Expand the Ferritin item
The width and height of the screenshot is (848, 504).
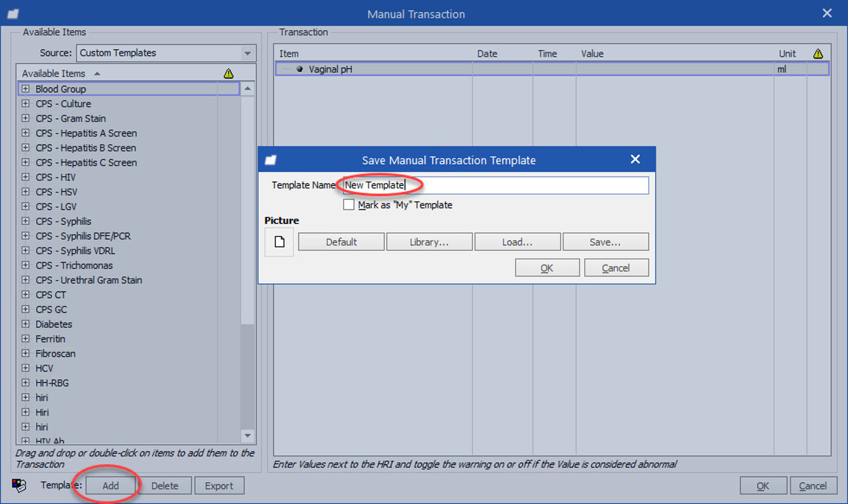point(25,338)
